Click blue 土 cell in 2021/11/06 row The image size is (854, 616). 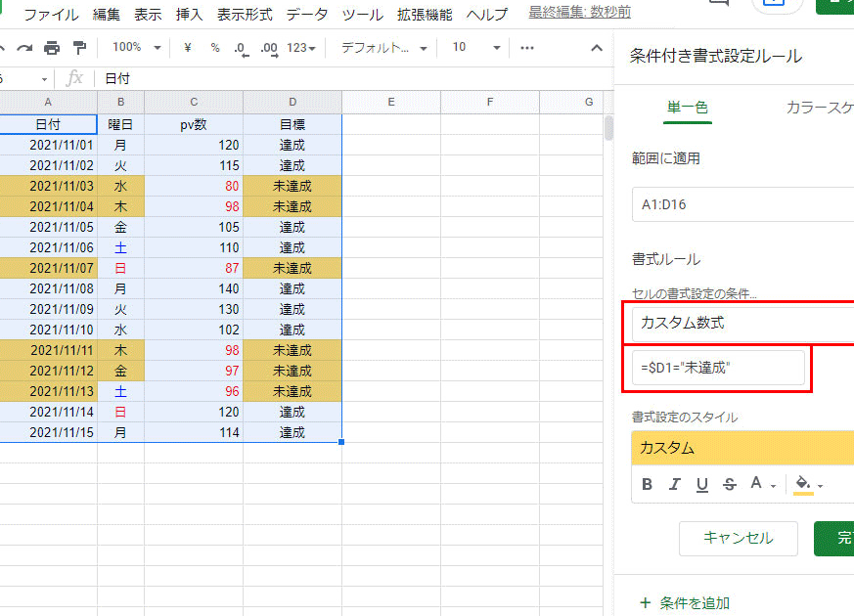coord(121,247)
